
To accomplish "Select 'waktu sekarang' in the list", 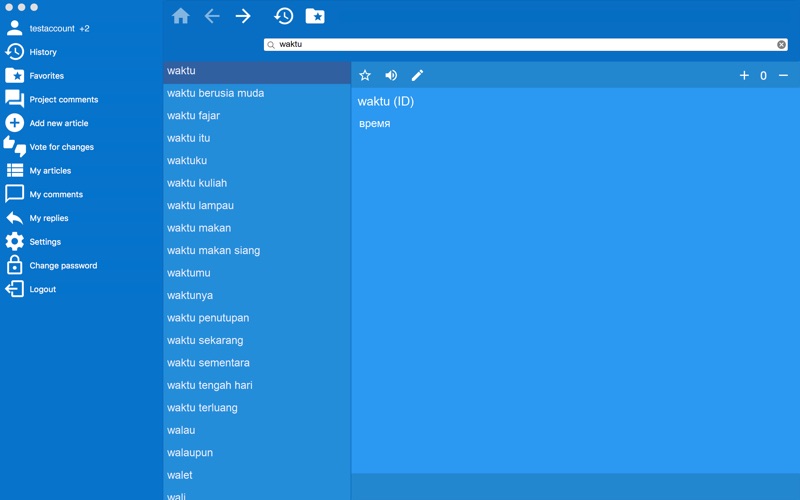I will [x=257, y=340].
